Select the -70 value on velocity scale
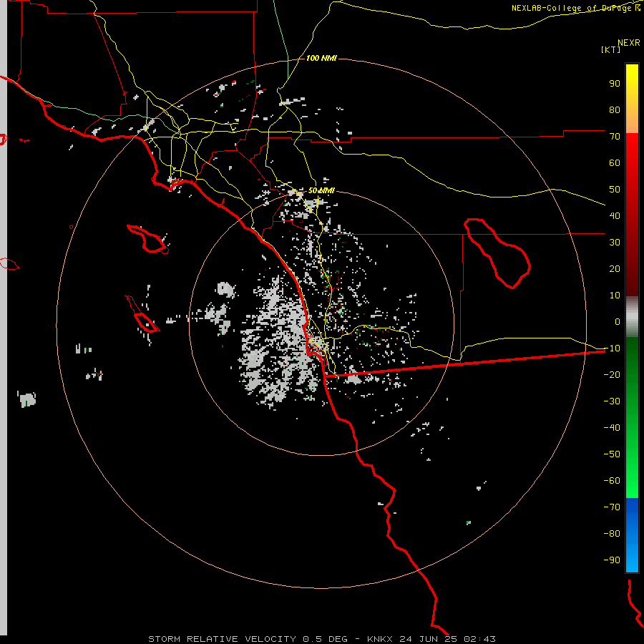This screenshot has height=644, width=644. pyautogui.click(x=612, y=507)
